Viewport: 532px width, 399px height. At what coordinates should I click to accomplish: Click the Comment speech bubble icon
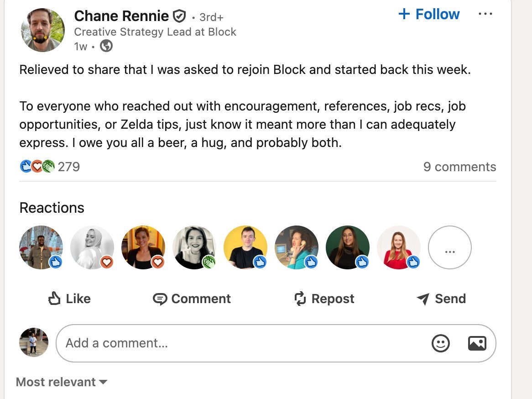pyautogui.click(x=160, y=299)
